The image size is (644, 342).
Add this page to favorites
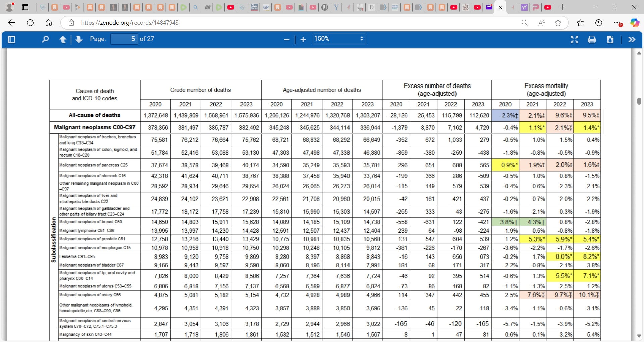point(558,23)
